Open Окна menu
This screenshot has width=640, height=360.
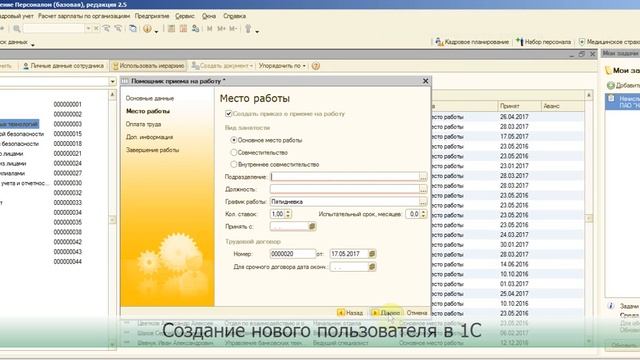click(x=209, y=16)
